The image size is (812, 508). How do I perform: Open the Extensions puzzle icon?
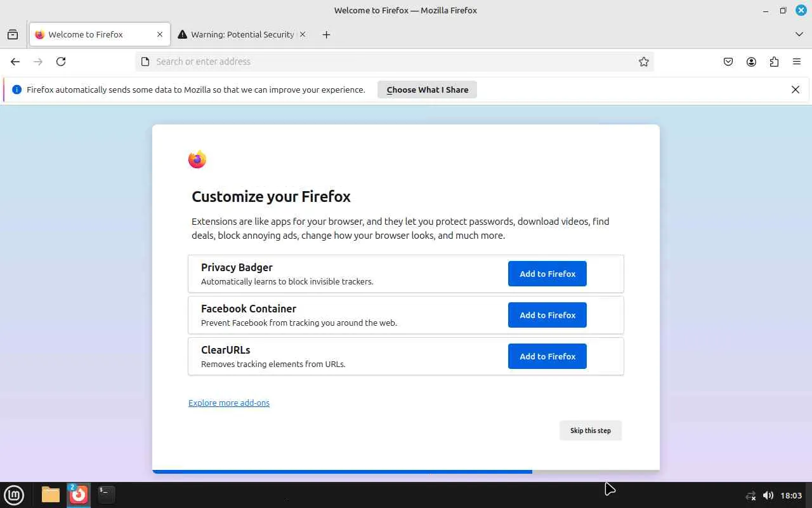click(x=774, y=62)
